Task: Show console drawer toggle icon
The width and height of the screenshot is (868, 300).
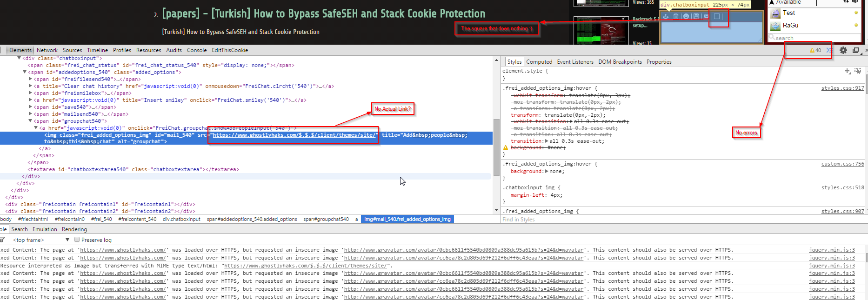Action: tap(829, 50)
